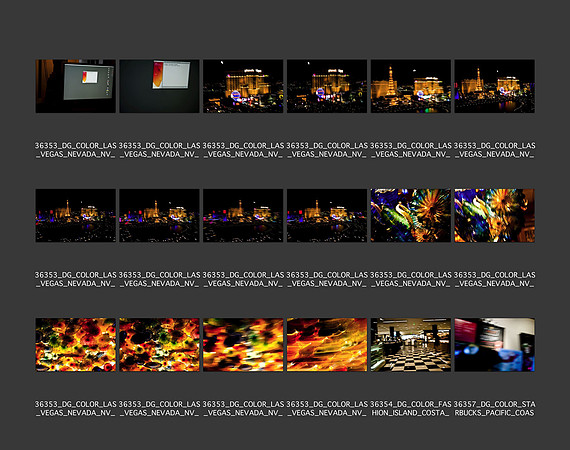Select the checkered floor store interior thumbnail
The width and height of the screenshot is (570, 450).
coord(411,345)
